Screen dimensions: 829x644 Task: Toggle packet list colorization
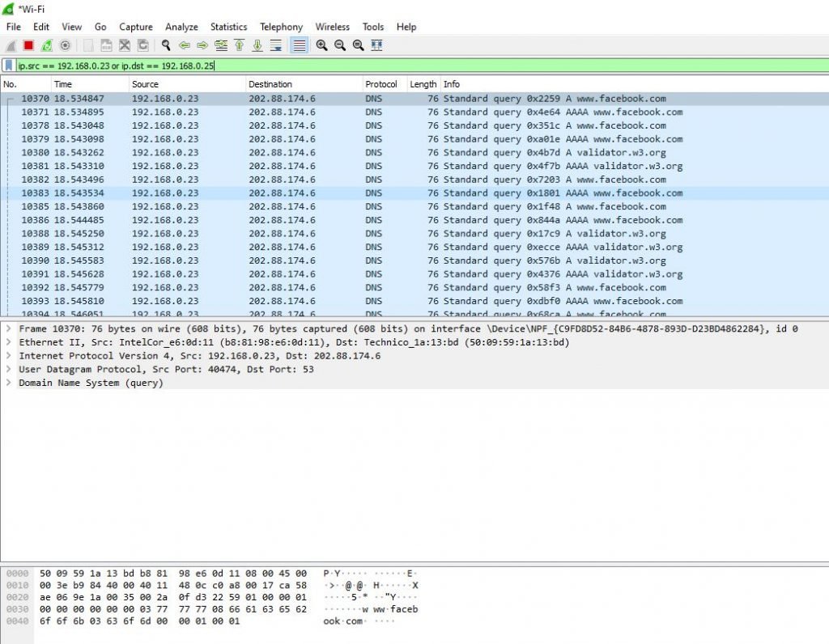click(300, 45)
